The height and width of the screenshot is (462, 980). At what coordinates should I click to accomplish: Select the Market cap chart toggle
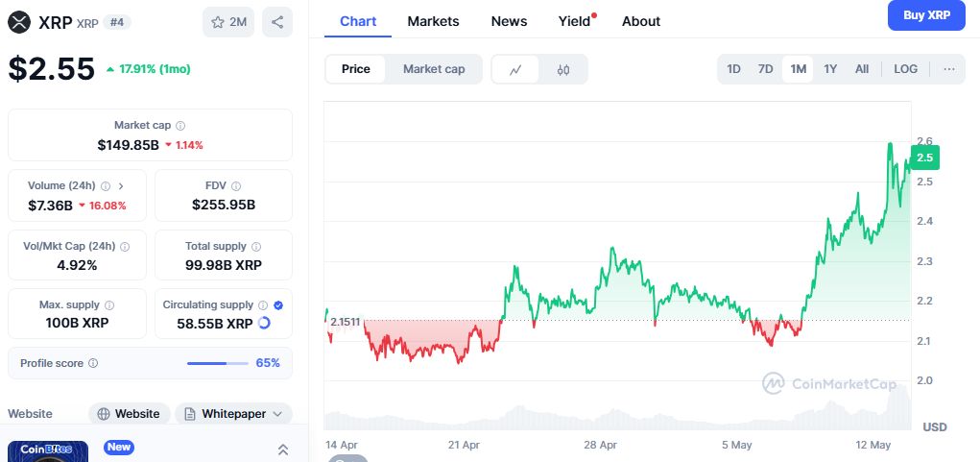434,69
